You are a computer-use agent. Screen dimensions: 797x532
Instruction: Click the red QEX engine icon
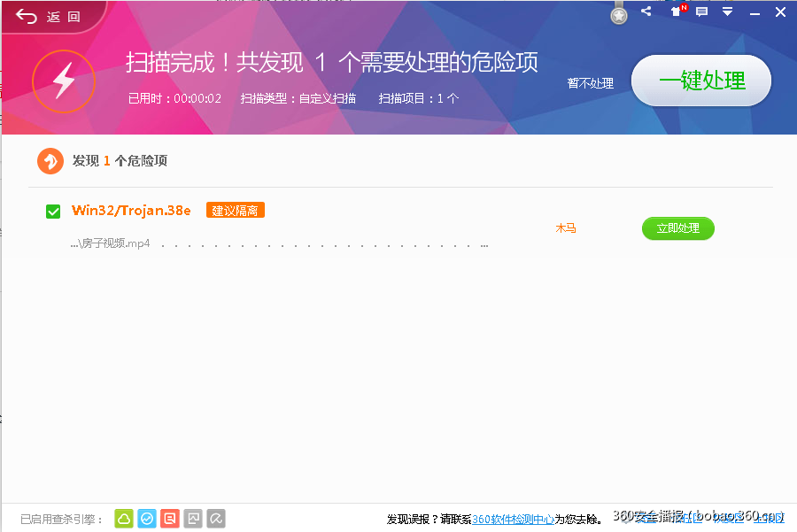[x=169, y=519]
